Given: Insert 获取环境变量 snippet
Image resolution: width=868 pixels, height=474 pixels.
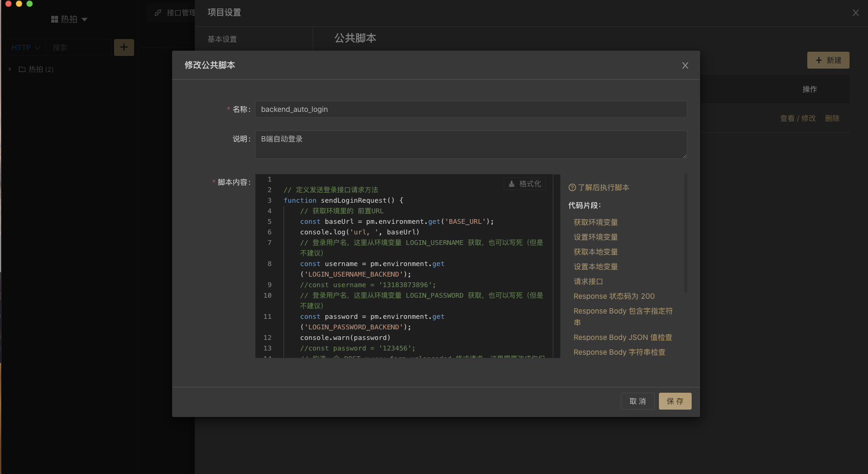Looking at the screenshot, I should [596, 222].
